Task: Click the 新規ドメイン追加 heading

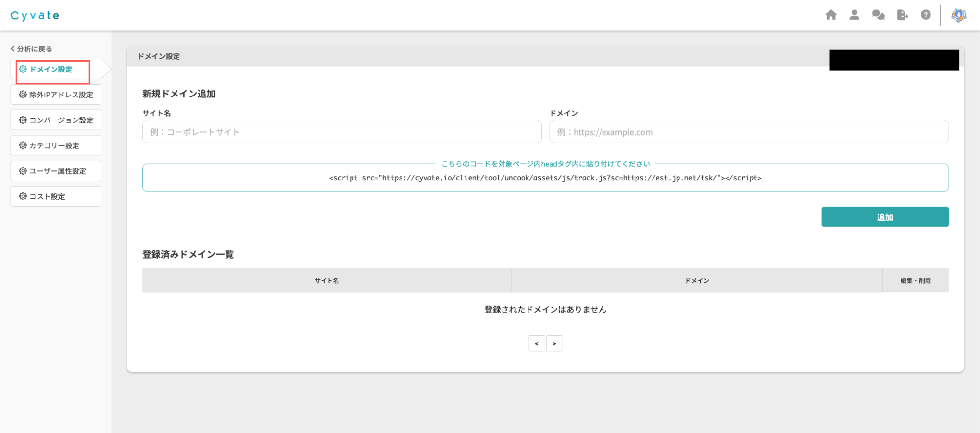Action: click(x=179, y=94)
